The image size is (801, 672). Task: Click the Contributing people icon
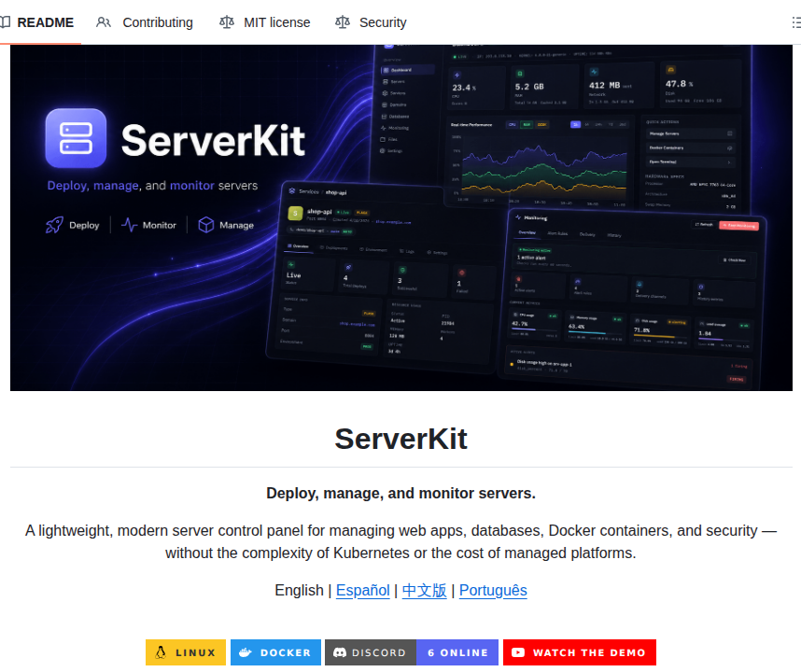[x=104, y=22]
